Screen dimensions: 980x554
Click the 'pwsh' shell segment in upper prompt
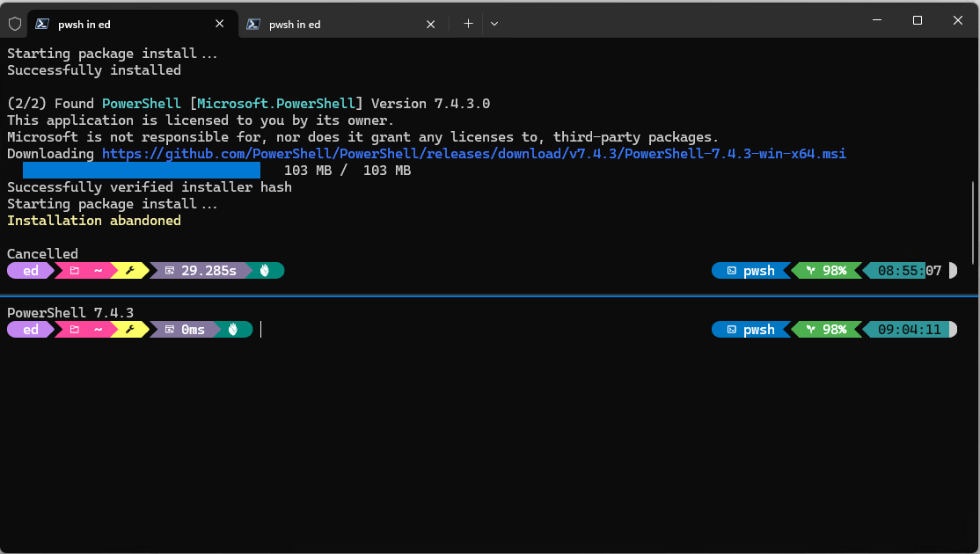click(x=750, y=271)
